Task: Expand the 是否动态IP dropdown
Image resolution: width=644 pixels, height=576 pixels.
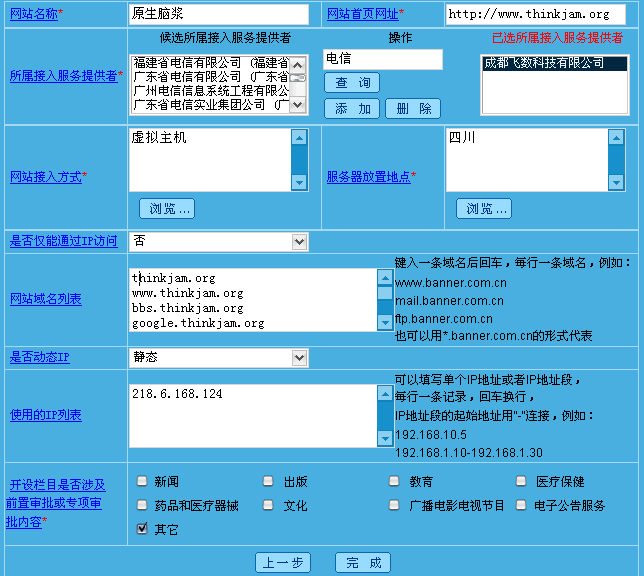Action: pyautogui.click(x=219, y=357)
